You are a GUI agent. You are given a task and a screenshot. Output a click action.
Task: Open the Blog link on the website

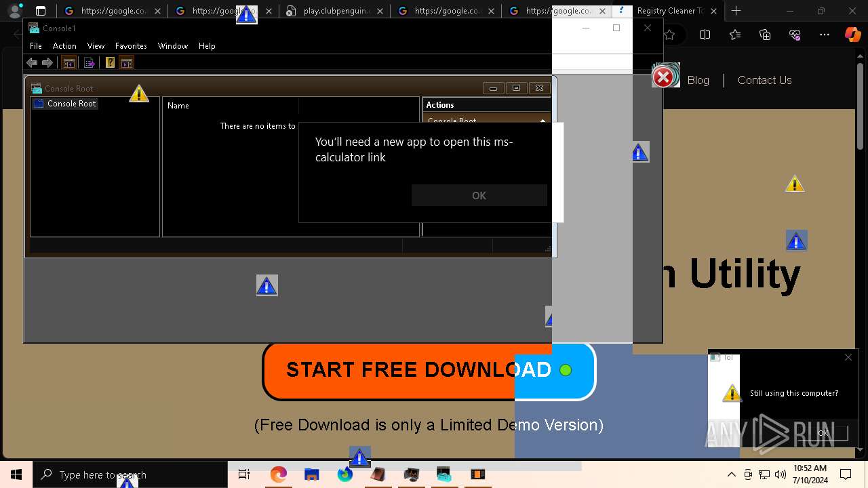pos(698,80)
